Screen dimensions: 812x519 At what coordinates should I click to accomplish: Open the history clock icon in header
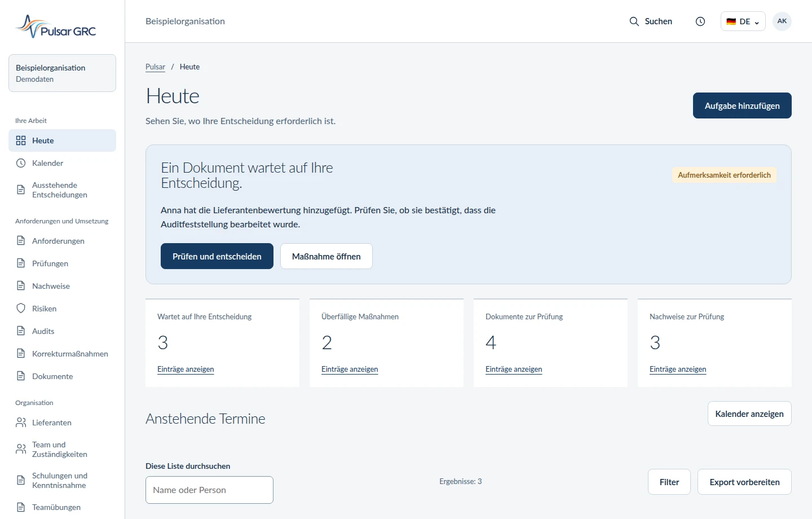[700, 21]
